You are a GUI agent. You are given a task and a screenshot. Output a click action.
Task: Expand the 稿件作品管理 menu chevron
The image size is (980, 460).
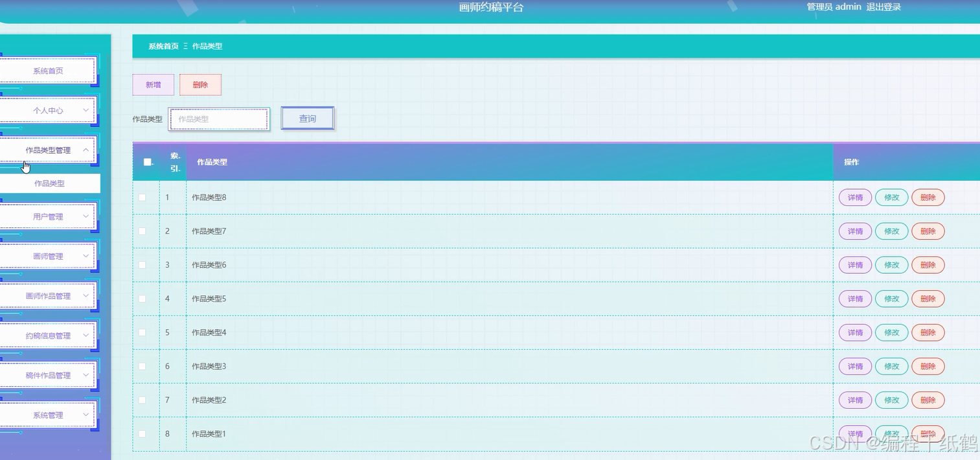tap(86, 375)
